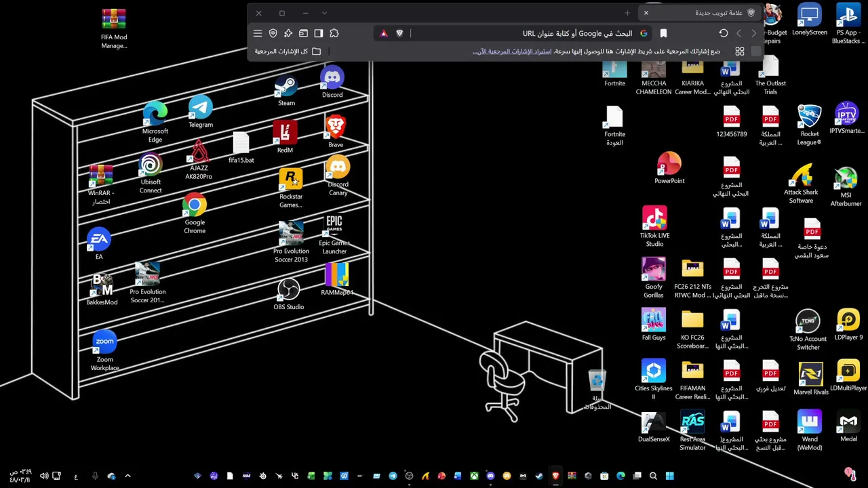Select the PowerPoint desktop icon
868x488 pixels.
click(669, 169)
